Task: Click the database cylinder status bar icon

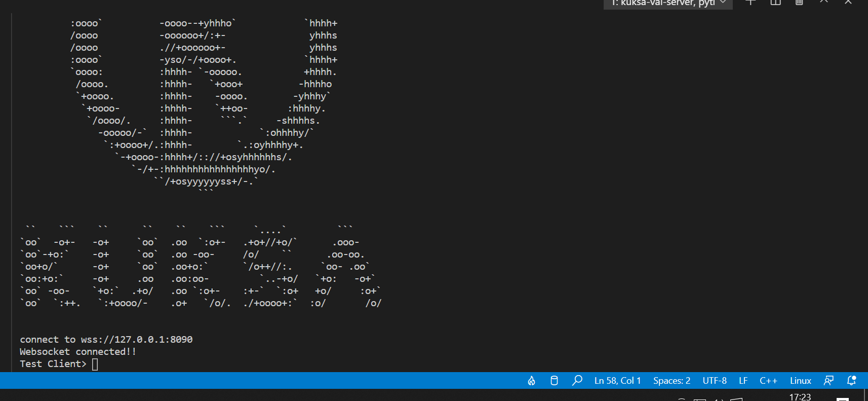Action: [554, 381]
